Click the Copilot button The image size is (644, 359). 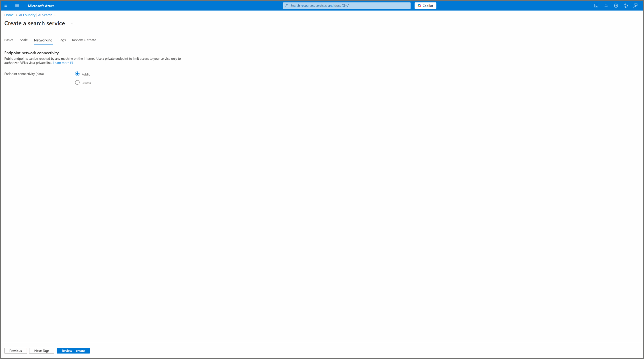(x=425, y=6)
